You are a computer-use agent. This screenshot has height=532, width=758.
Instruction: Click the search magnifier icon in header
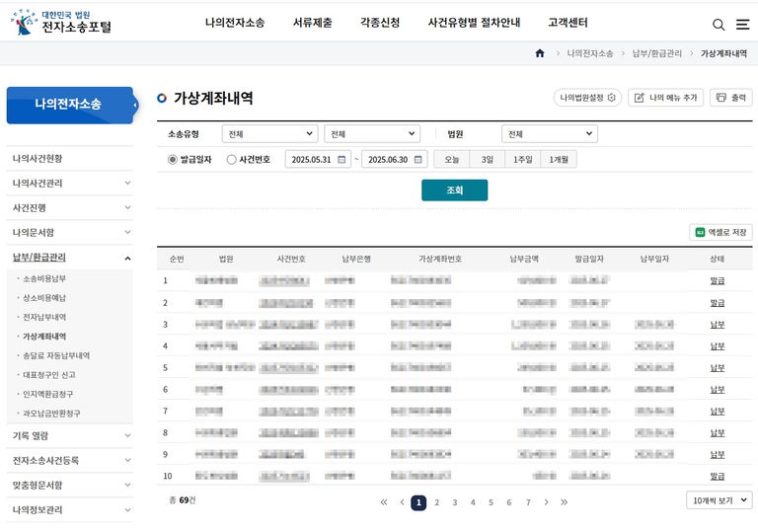click(719, 25)
